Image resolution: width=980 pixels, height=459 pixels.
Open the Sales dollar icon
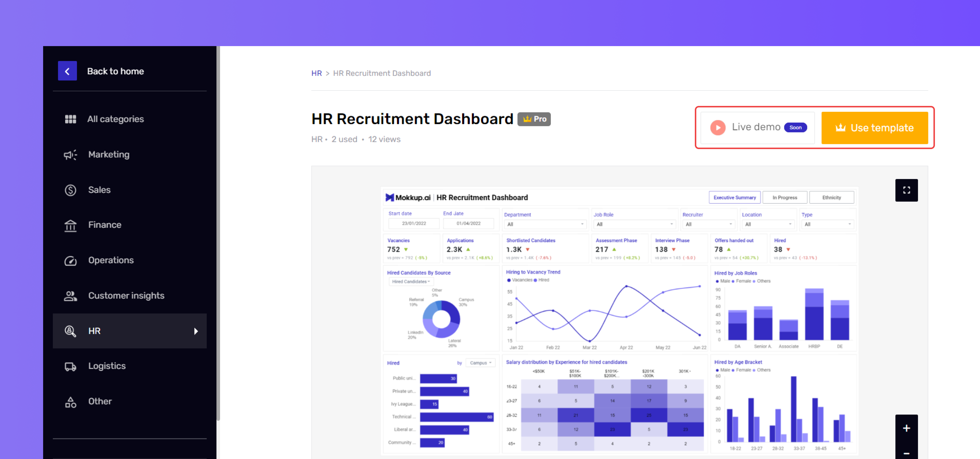tap(70, 190)
